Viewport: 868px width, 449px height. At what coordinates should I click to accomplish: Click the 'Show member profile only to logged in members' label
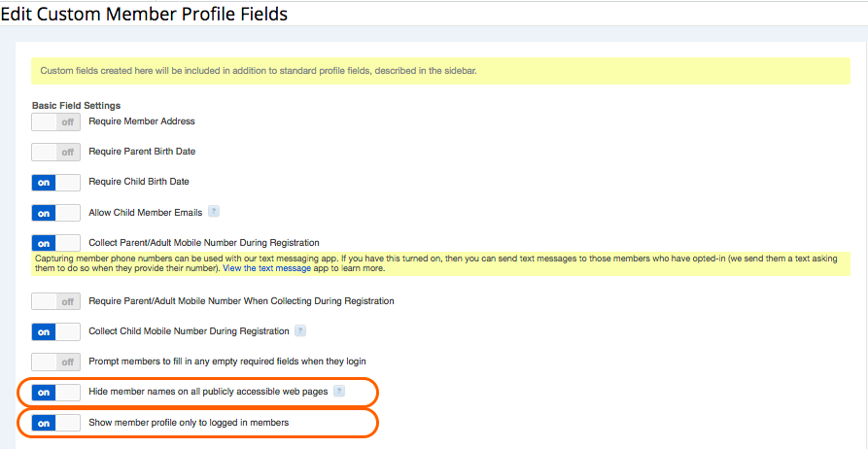[x=189, y=423]
